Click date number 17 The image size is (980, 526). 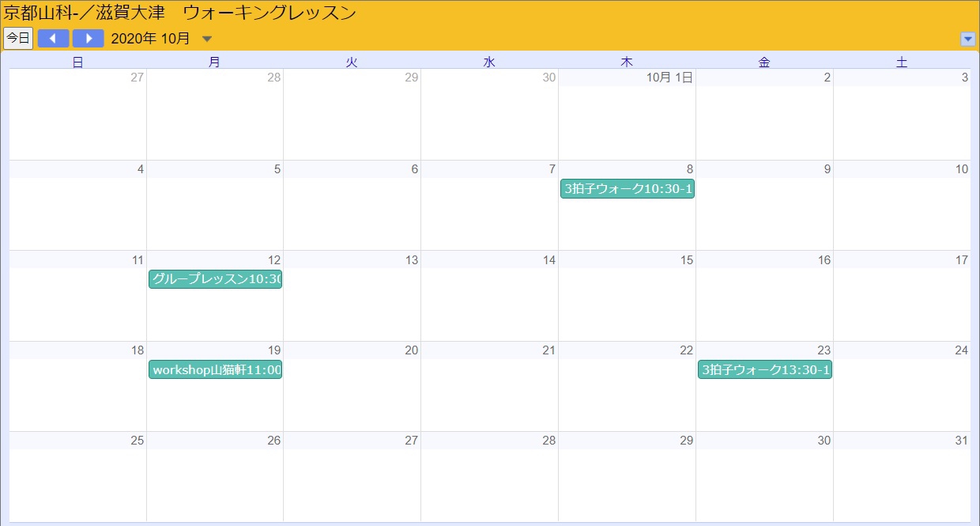961,260
